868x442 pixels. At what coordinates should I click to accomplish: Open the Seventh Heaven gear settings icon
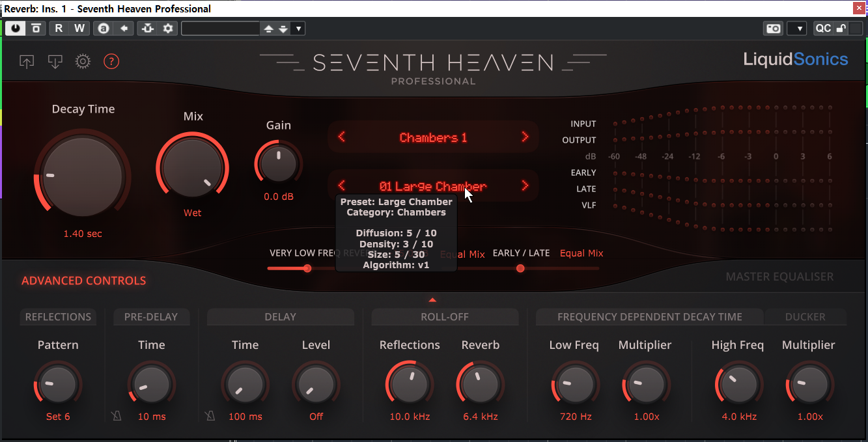tap(83, 62)
